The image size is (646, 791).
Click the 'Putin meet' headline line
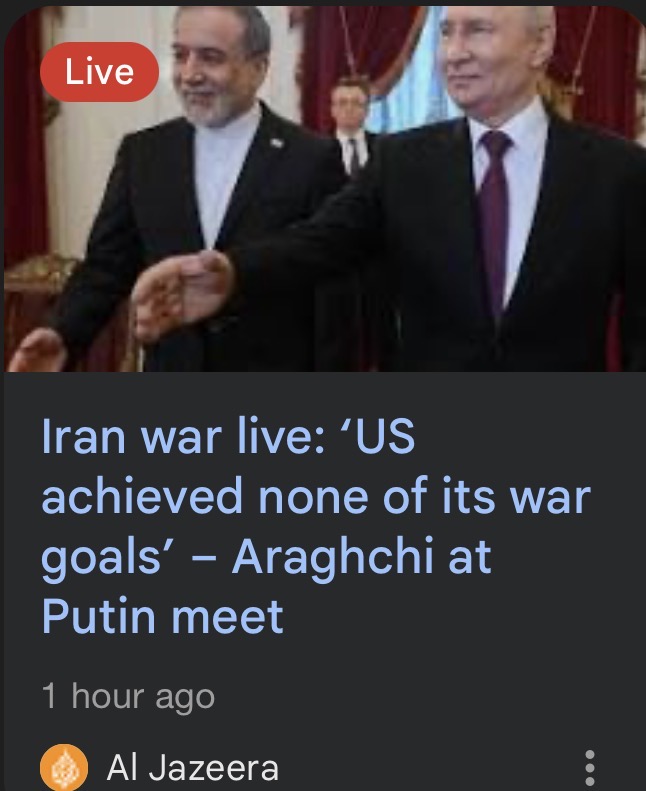(x=162, y=616)
